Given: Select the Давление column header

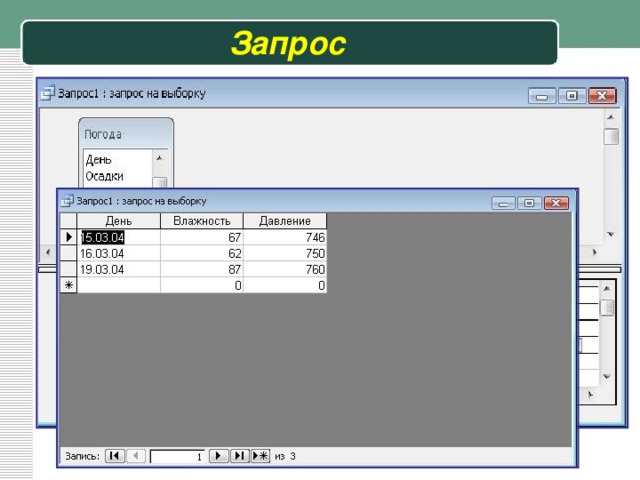Looking at the screenshot, I should tap(285, 221).
